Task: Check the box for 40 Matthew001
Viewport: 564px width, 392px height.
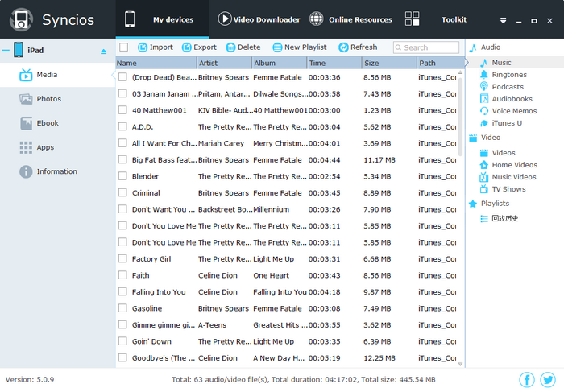Action: click(122, 110)
